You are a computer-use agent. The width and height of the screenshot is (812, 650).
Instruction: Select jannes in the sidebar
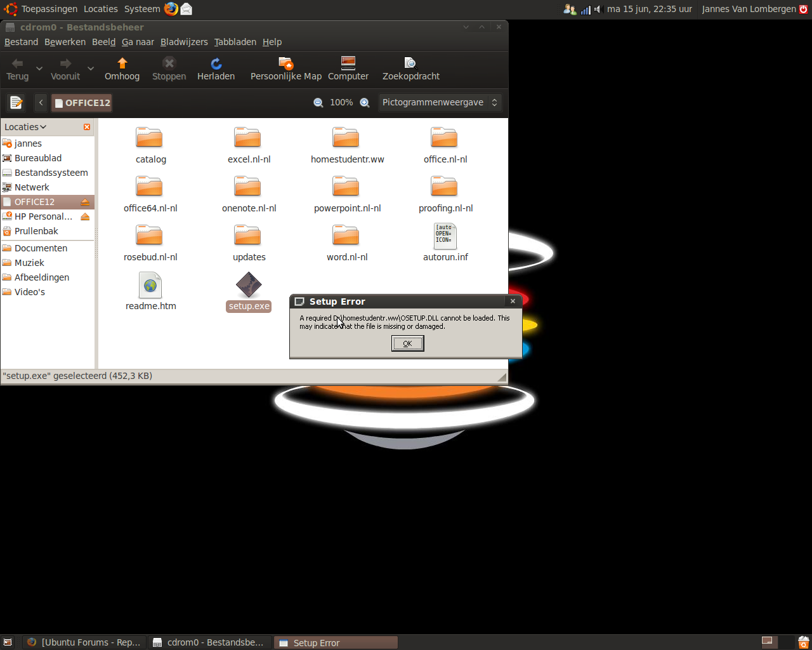click(x=48, y=143)
